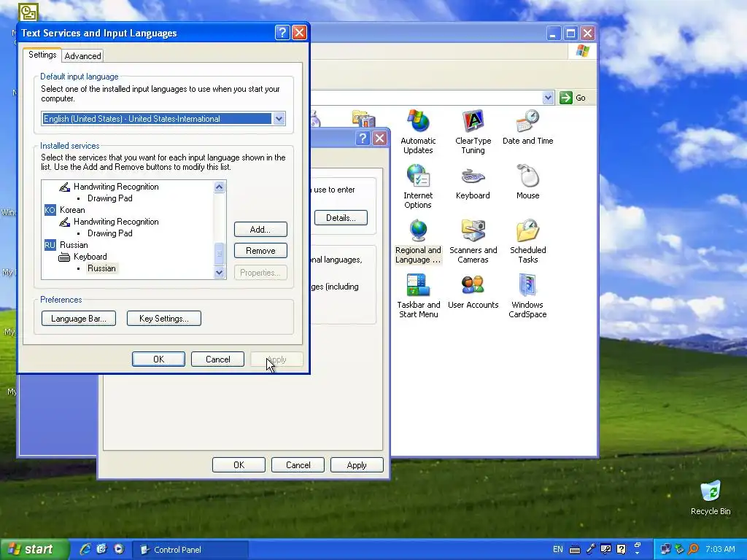Click Cancel in Text Services dialog
This screenshot has height=560, width=747.
217,359
